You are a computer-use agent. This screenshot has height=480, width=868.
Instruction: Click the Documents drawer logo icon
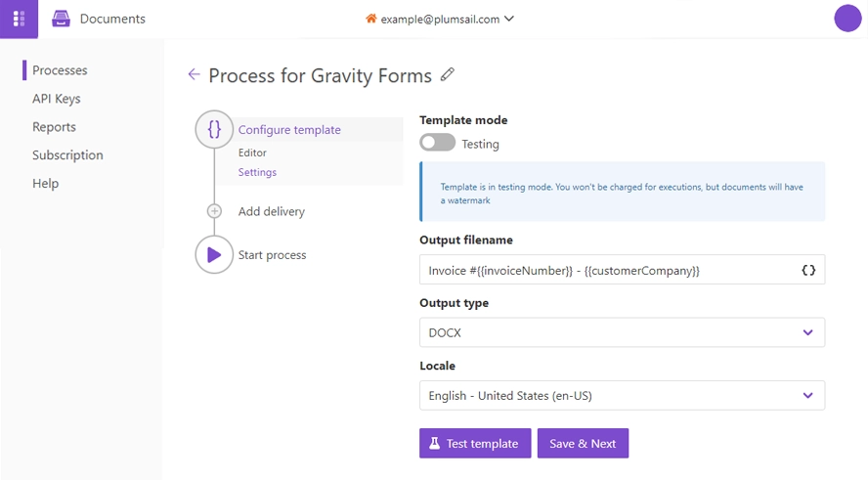(61, 19)
